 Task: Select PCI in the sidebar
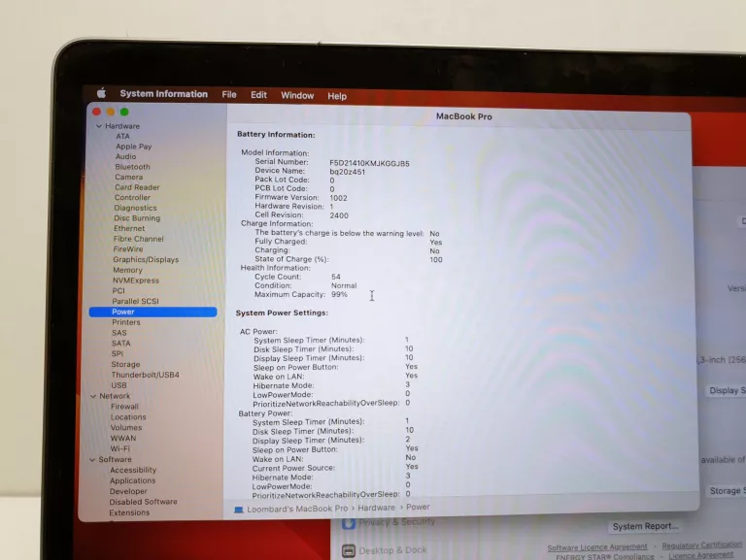pyautogui.click(x=119, y=290)
